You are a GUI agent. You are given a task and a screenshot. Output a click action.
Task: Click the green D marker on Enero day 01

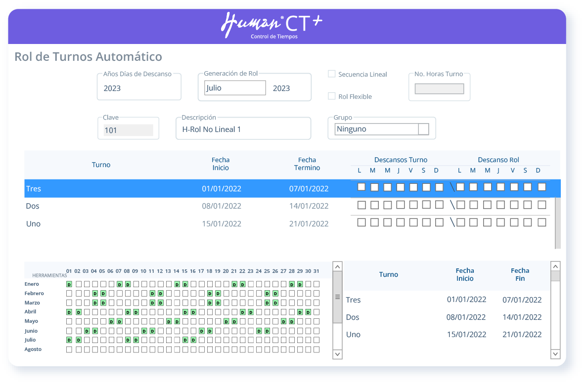(69, 284)
